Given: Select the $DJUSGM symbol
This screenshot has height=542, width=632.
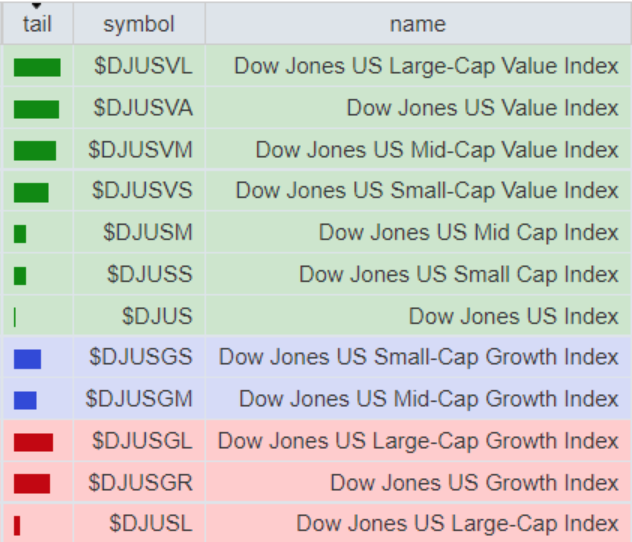Looking at the screenshot, I should pos(139,399).
